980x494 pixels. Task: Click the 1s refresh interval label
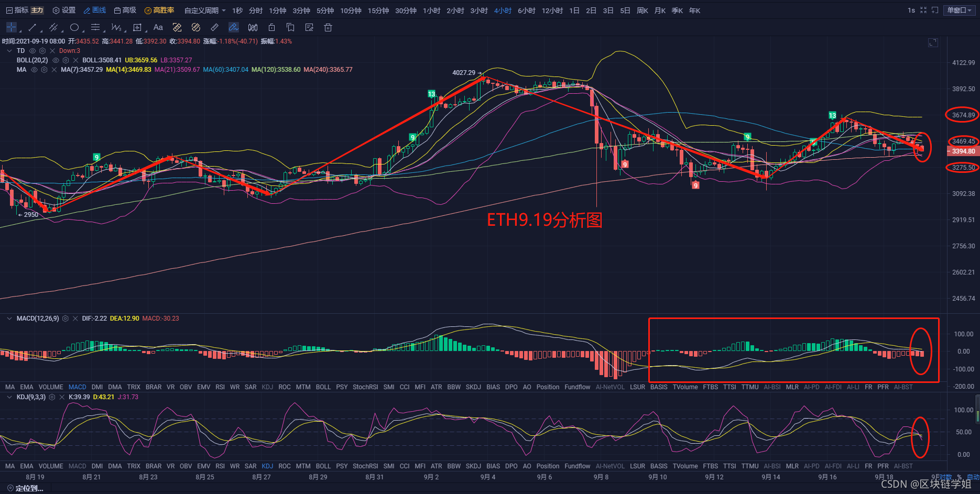pyautogui.click(x=911, y=10)
